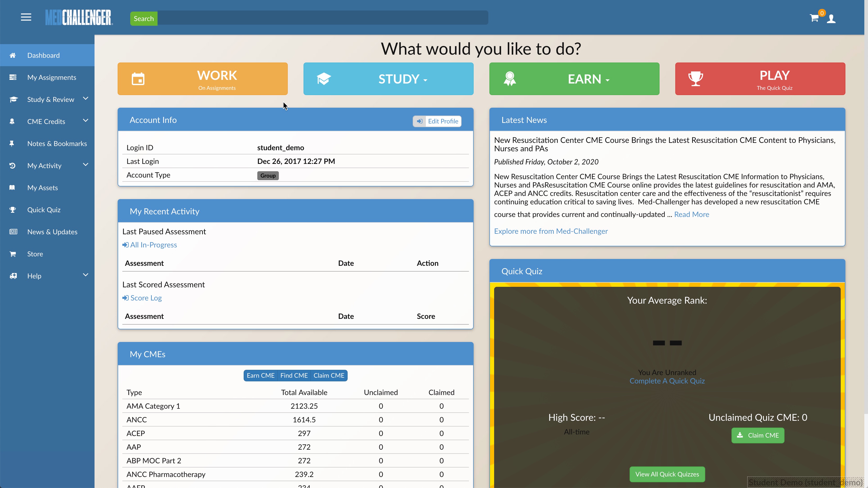The height and width of the screenshot is (488, 868).
Task: Expand the Study & Review sidebar chevron
Action: [86, 98]
